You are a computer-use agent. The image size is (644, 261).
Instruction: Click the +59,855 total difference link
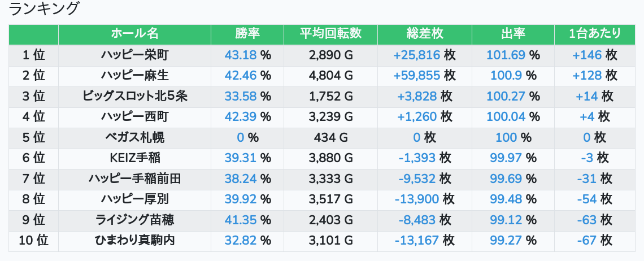tap(417, 75)
